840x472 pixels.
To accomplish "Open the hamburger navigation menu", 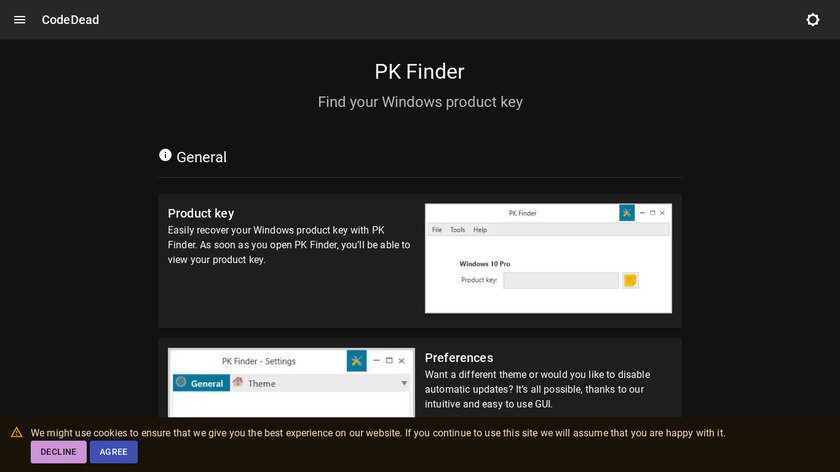I will [19, 20].
